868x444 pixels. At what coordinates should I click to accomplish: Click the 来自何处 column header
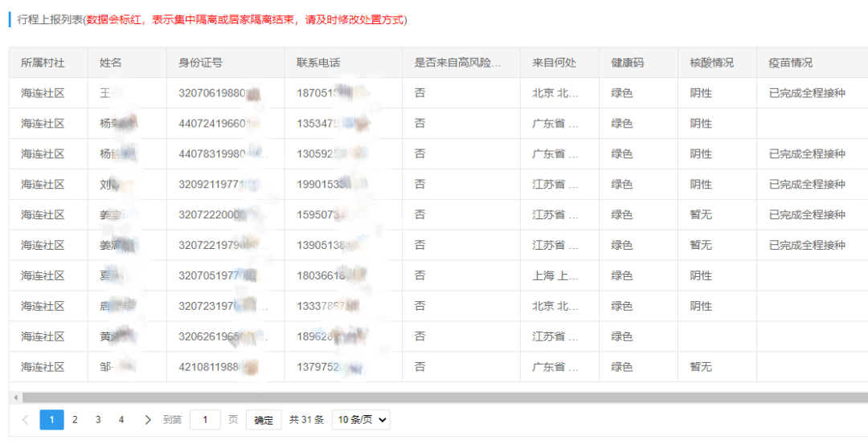[554, 63]
